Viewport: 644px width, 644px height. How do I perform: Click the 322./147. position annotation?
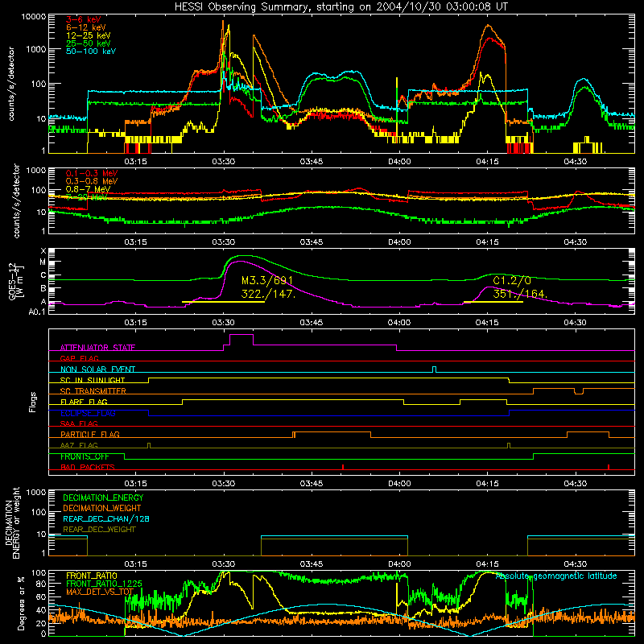tap(268, 294)
